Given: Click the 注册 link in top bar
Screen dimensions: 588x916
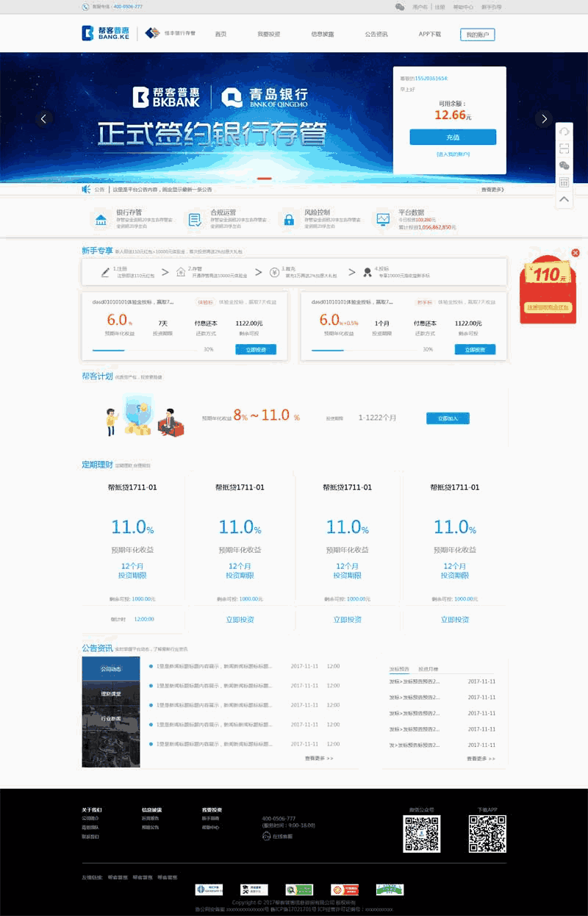Looking at the screenshot, I should [x=440, y=7].
